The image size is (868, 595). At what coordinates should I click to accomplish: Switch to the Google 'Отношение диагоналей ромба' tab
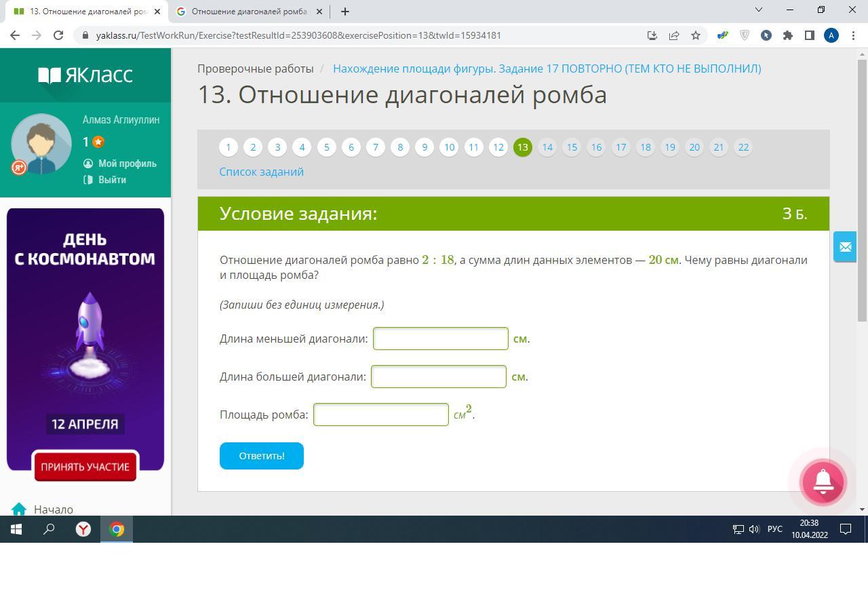coord(249,11)
